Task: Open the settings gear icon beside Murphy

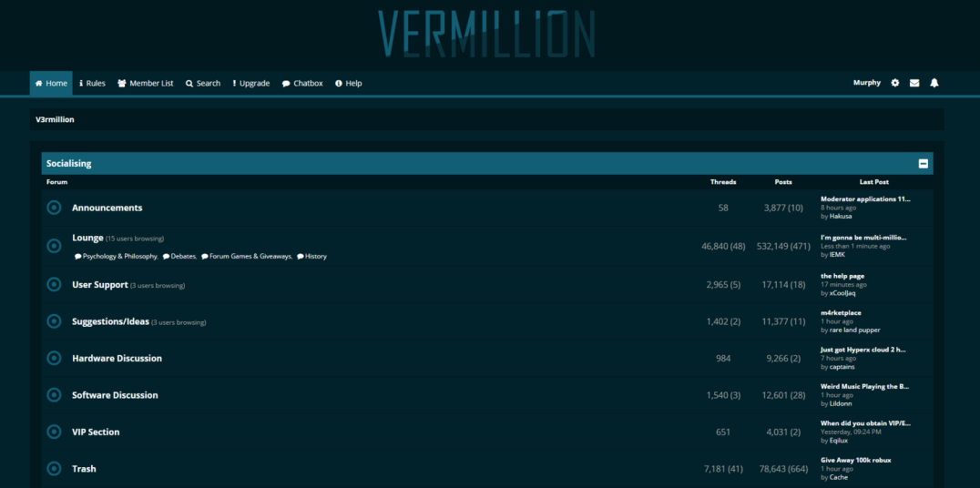Action: point(895,83)
